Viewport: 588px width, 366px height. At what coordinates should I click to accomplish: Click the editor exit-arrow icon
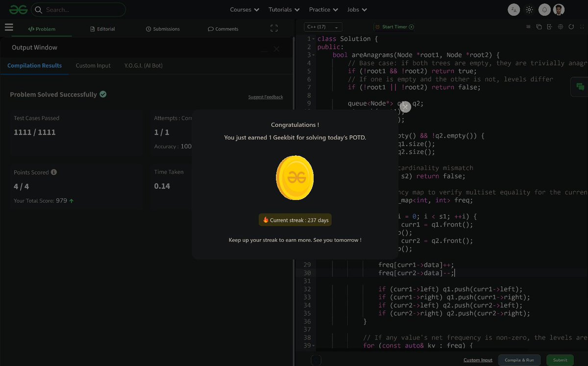(550, 27)
